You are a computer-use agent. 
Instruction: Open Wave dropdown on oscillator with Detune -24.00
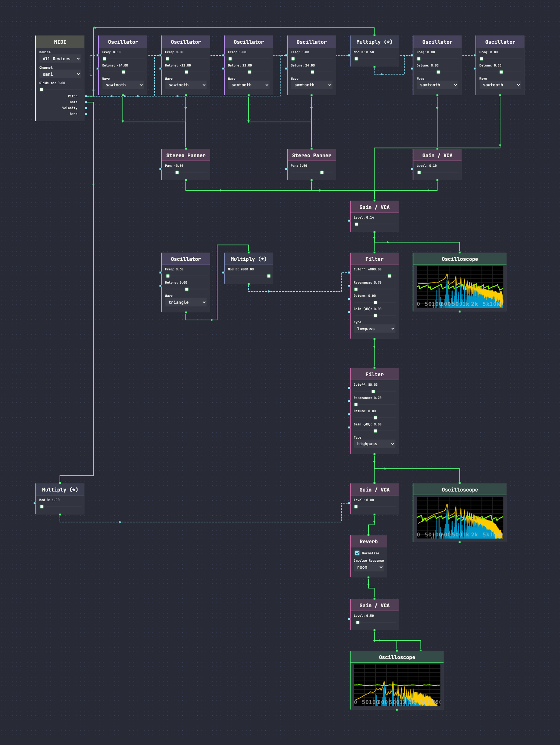point(123,85)
